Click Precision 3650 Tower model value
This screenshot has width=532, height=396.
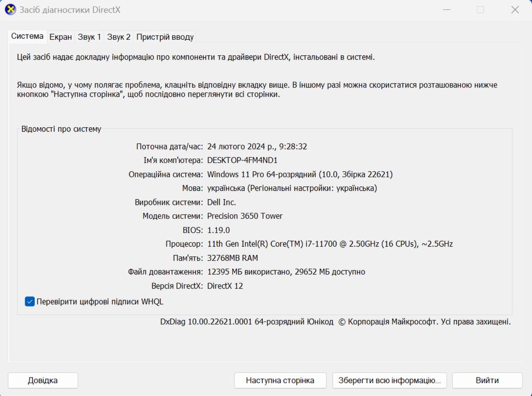(x=245, y=216)
